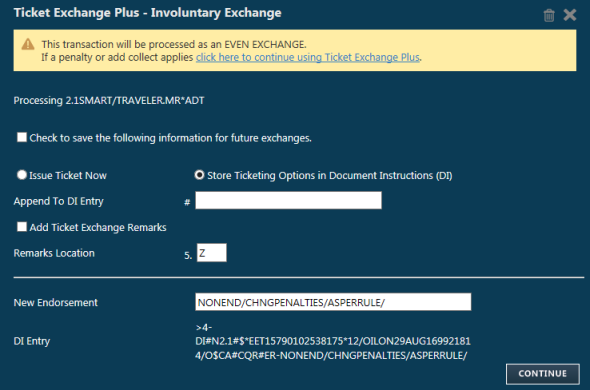Click the Ticket Exchange Plus dialog title
Screen dimensions: 590x390
pos(148,12)
